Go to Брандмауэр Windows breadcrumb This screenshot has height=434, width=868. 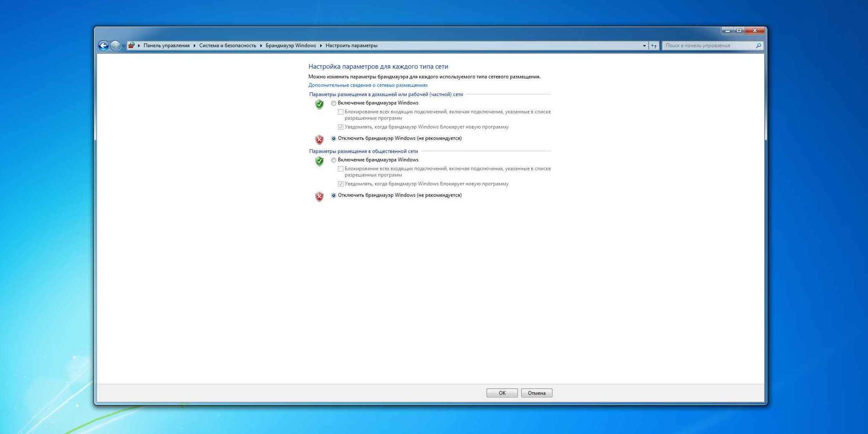[x=291, y=46]
